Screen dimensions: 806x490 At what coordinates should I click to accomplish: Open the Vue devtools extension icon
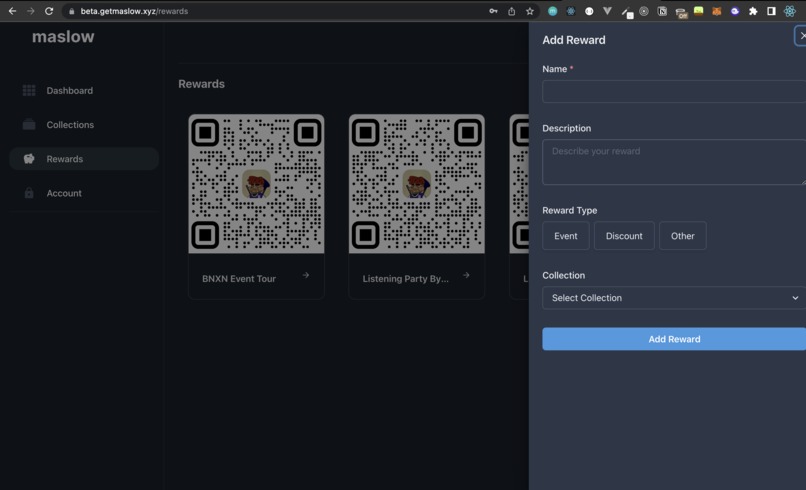(x=607, y=11)
